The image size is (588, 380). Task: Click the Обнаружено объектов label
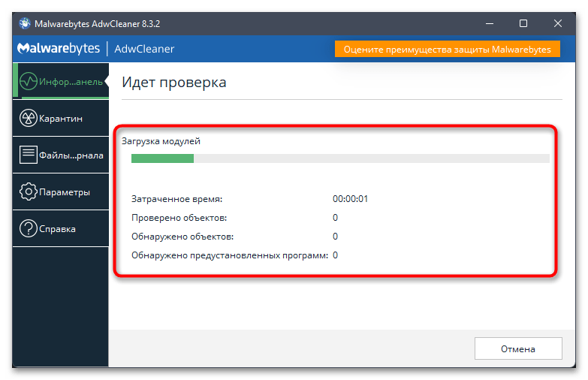[182, 237]
